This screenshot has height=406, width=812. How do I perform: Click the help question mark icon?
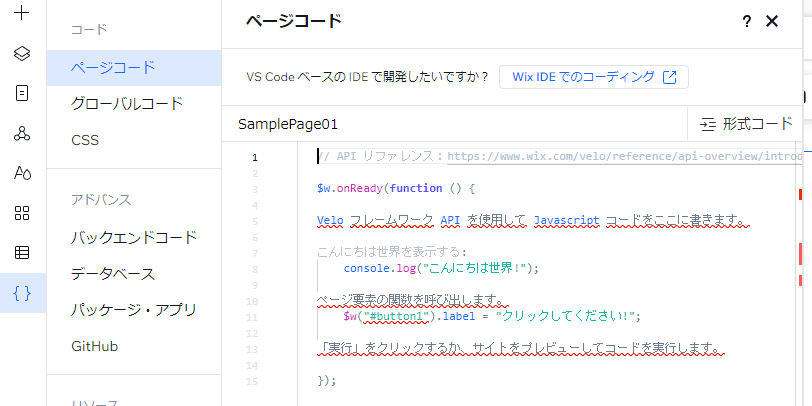(x=746, y=22)
